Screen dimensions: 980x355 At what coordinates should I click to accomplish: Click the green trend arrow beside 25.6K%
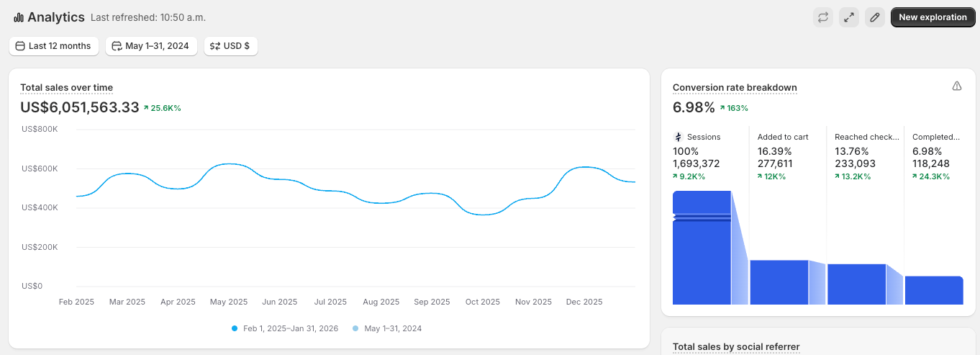tap(146, 108)
